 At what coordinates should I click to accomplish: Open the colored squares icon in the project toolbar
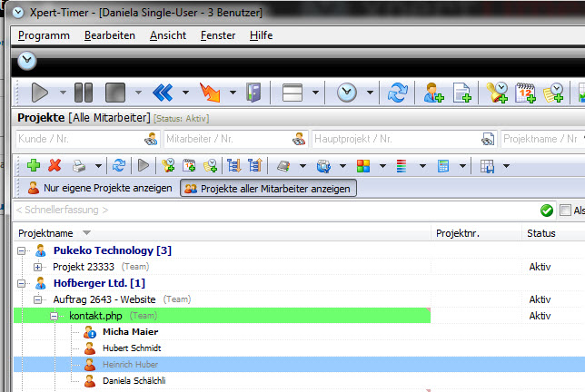tap(363, 166)
